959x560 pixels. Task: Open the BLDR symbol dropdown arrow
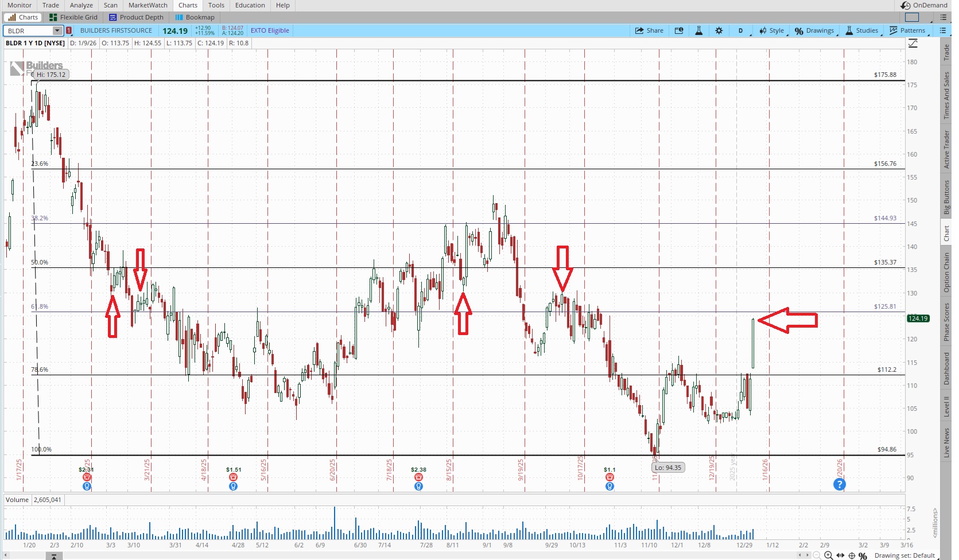click(57, 30)
